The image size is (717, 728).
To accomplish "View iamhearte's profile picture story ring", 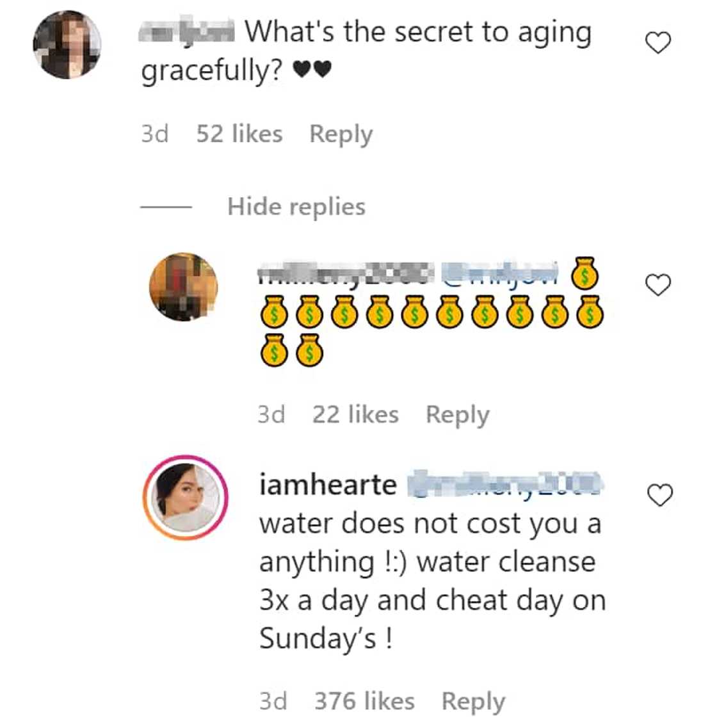I will (185, 497).
